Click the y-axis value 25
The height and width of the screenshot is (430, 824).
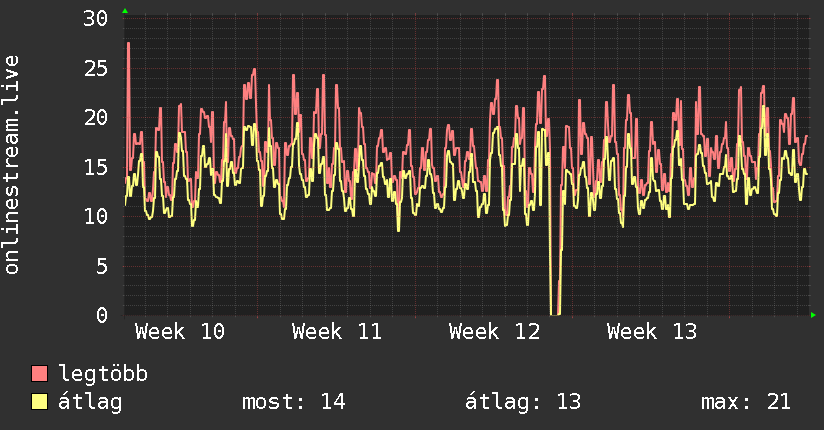(x=96, y=68)
